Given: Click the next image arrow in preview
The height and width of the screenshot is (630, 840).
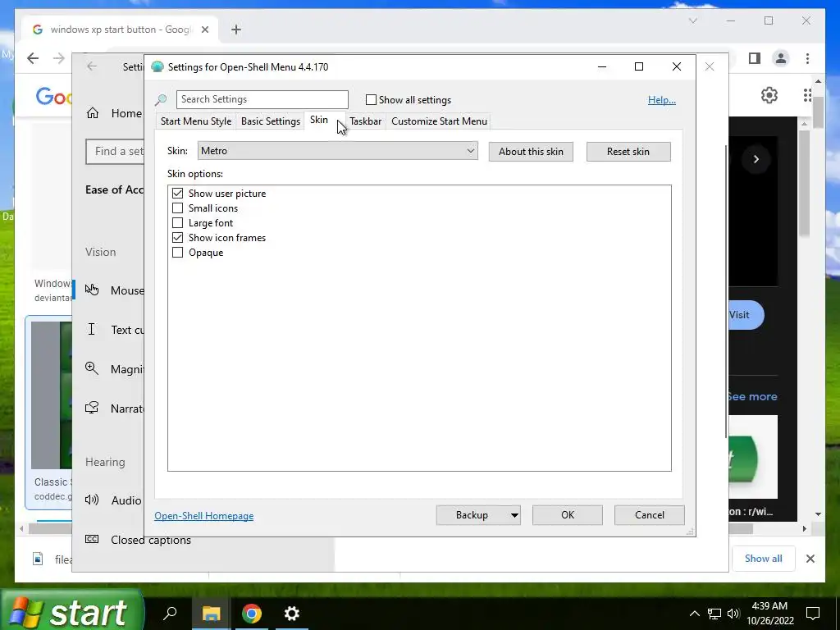Looking at the screenshot, I should pyautogui.click(x=756, y=159).
